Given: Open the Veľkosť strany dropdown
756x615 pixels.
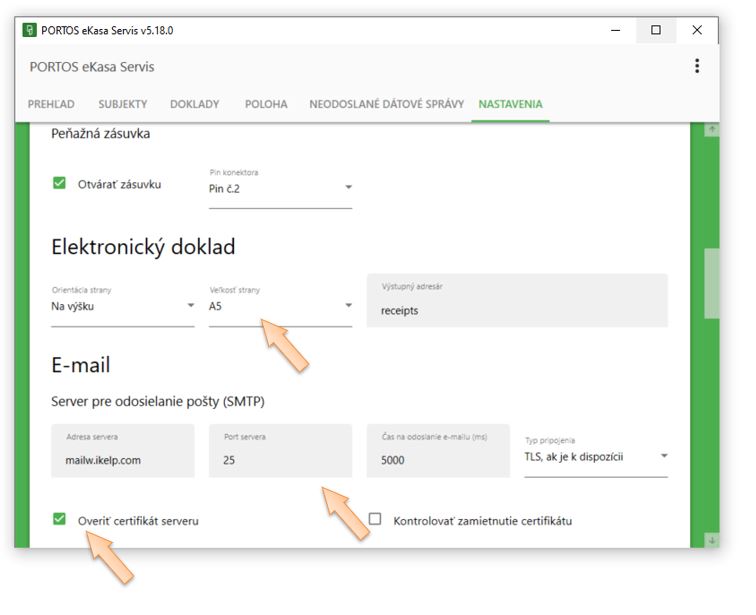Looking at the screenshot, I should [x=280, y=307].
